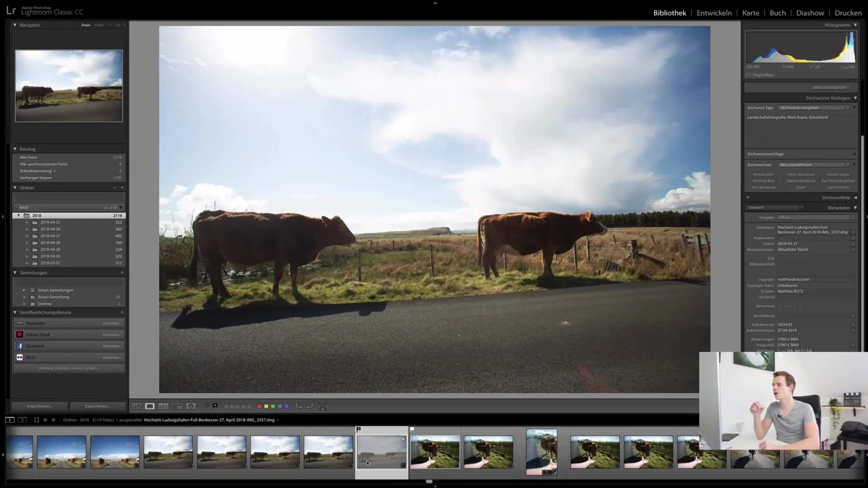Image resolution: width=868 pixels, height=488 pixels.
Task: Expand the Stichwortliste panel
Action: coord(855,197)
